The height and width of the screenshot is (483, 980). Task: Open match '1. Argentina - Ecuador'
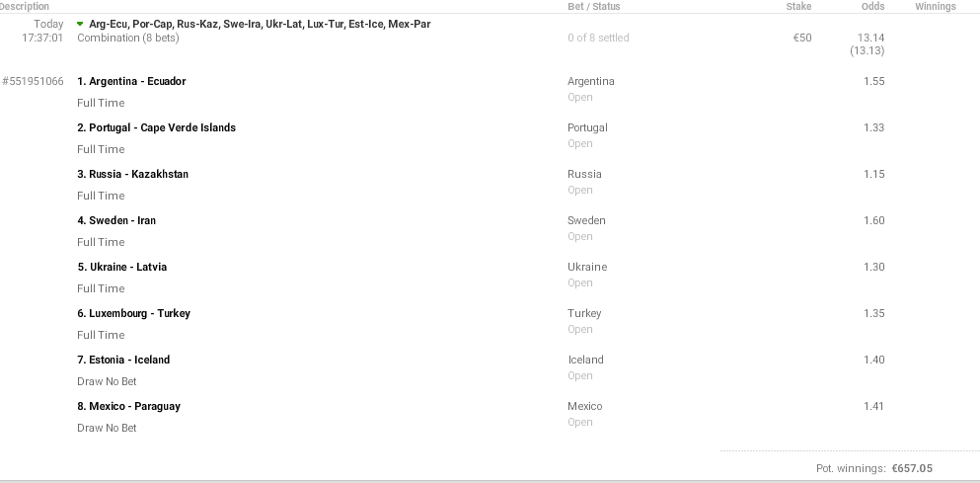(131, 81)
